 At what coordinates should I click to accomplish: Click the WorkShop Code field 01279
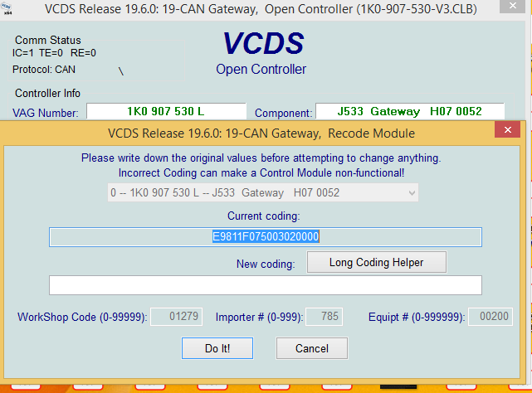pos(177,317)
